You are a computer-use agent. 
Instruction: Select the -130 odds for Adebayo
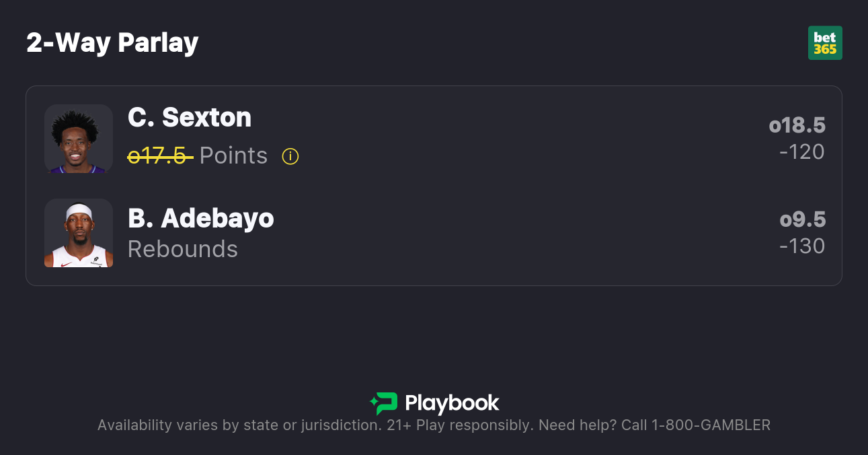tap(801, 246)
